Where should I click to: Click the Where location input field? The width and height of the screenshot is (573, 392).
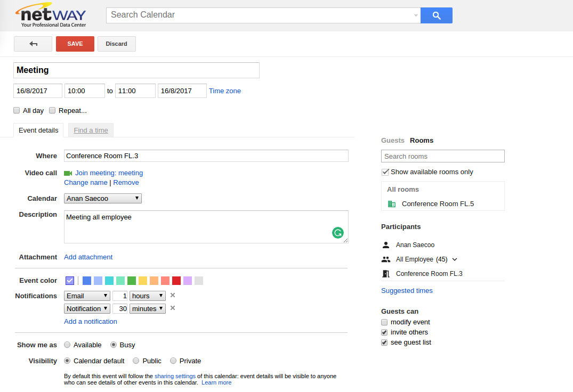click(206, 156)
